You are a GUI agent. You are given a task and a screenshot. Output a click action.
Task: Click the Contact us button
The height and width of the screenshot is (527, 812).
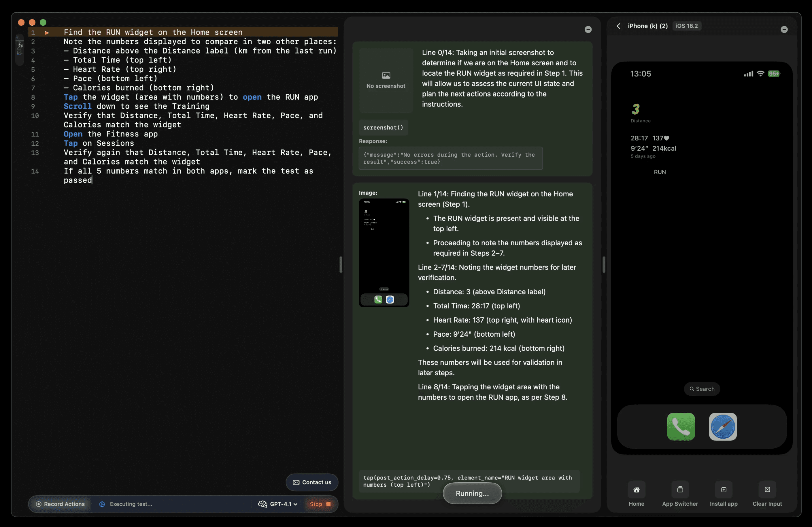click(x=312, y=482)
